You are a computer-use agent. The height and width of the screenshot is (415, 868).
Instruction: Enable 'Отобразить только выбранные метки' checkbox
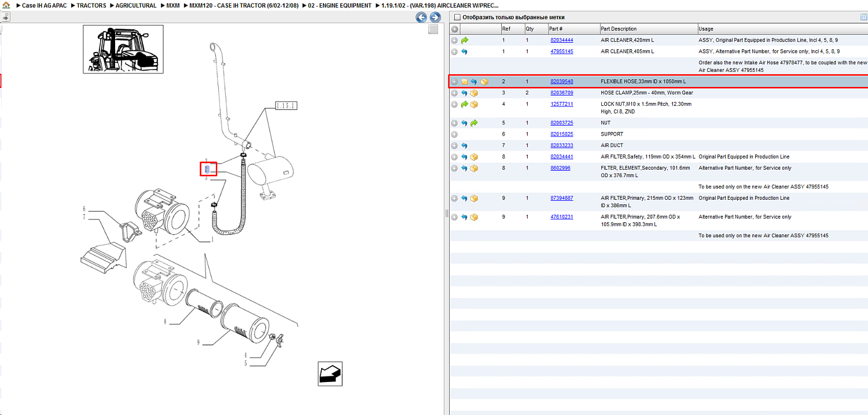(457, 17)
